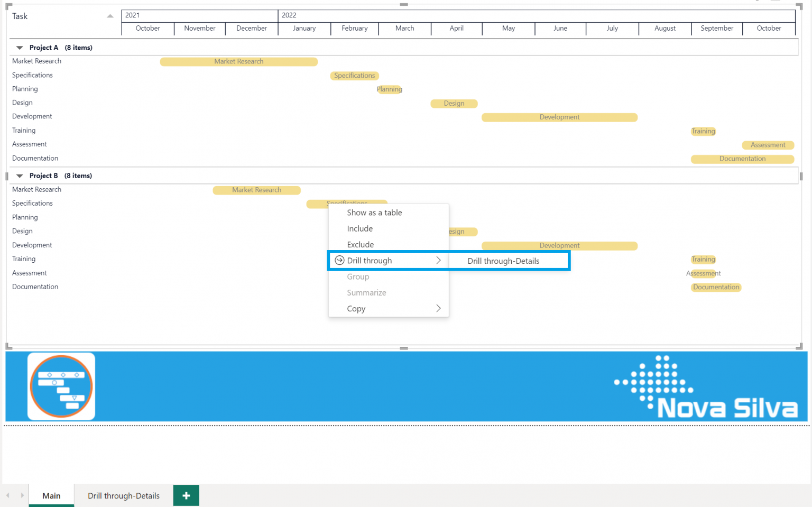
Task: Click the previous page navigation arrow
Action: point(8,495)
